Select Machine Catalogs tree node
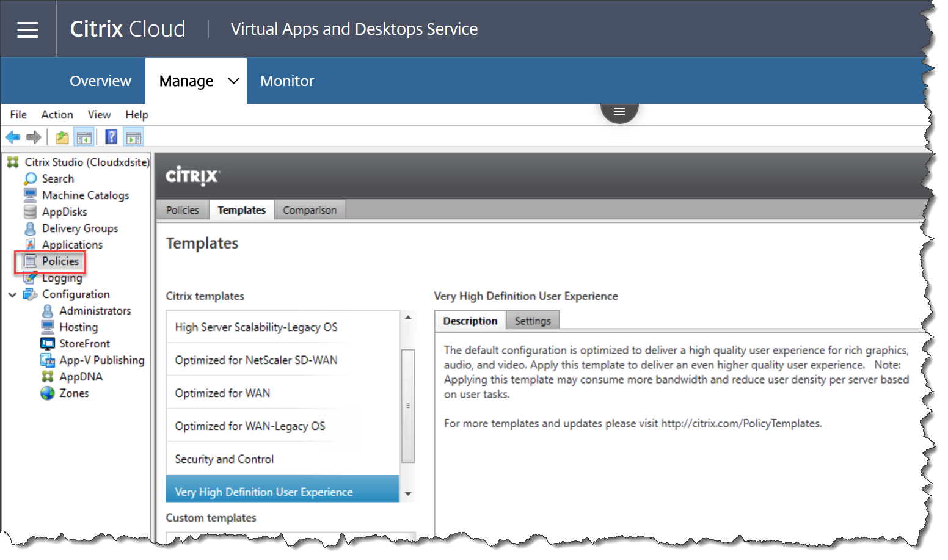 [86, 195]
